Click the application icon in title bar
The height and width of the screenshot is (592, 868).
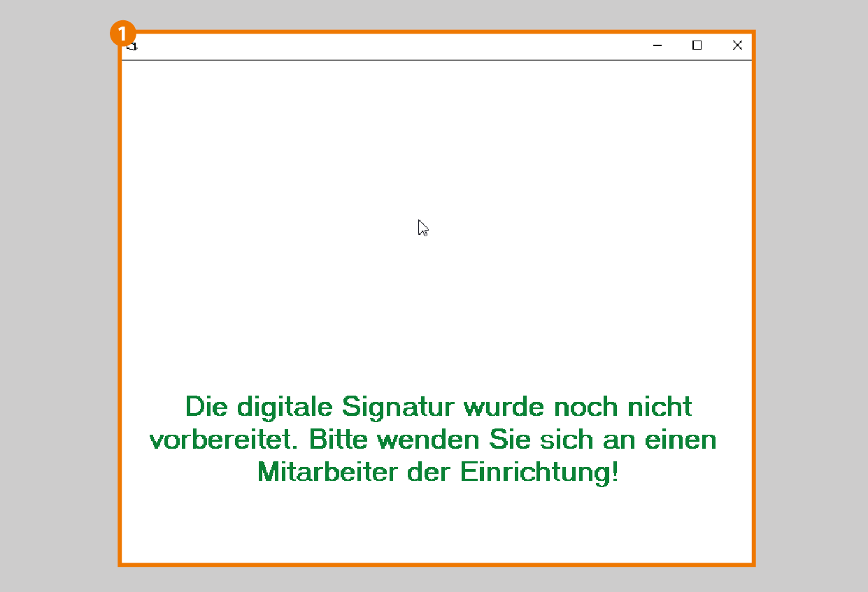[x=131, y=46]
